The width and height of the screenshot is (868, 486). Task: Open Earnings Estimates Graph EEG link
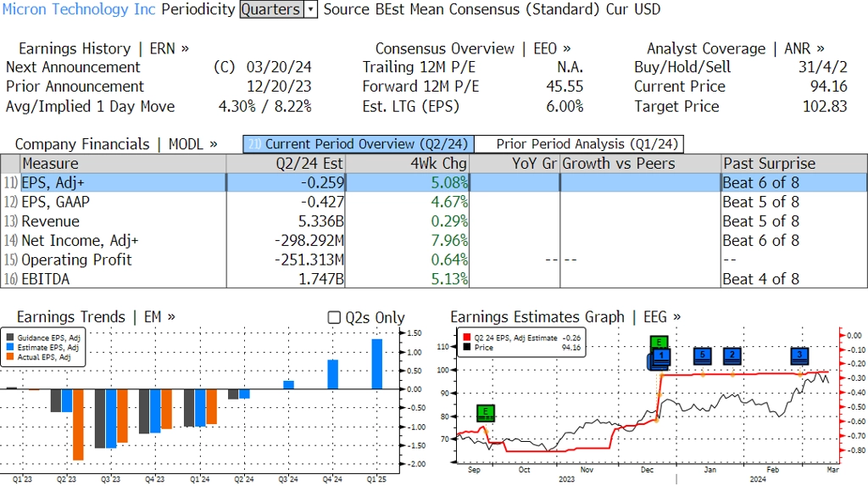pos(565,317)
